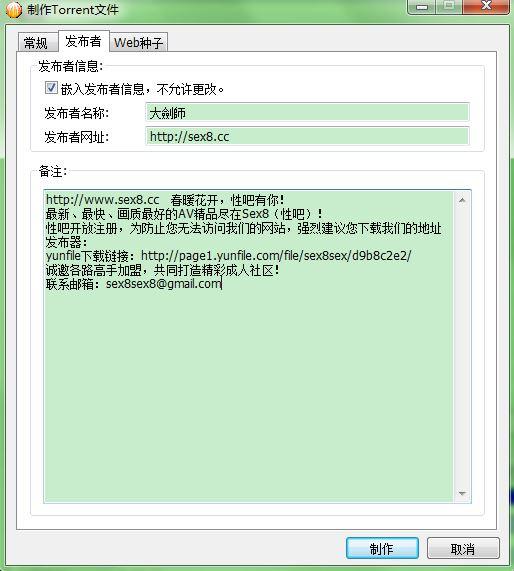Focus the 发布者名称 input field

click(307, 112)
